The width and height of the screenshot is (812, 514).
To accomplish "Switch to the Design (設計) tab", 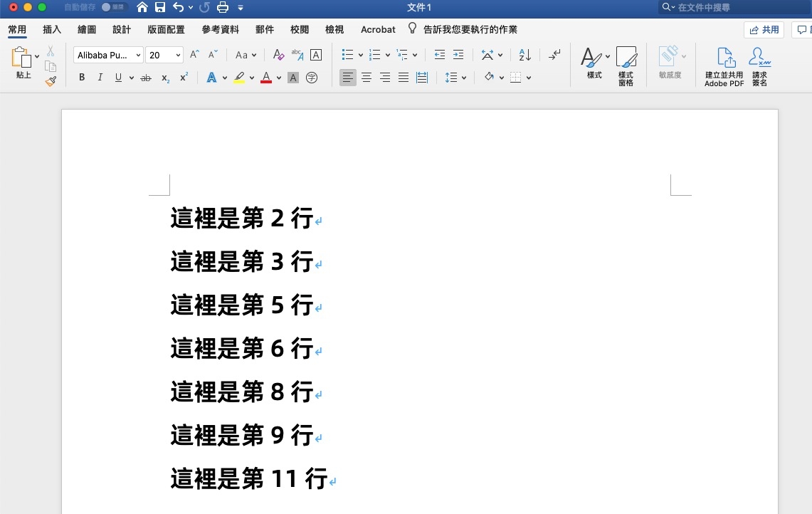I will 122,29.
